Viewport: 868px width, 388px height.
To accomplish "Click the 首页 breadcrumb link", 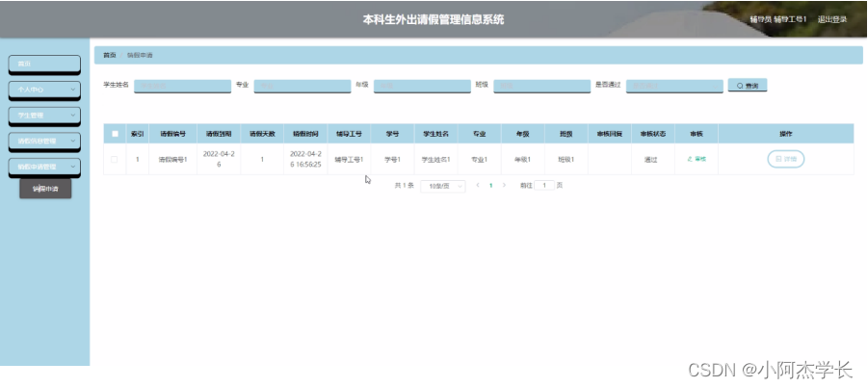I will pyautogui.click(x=110, y=55).
